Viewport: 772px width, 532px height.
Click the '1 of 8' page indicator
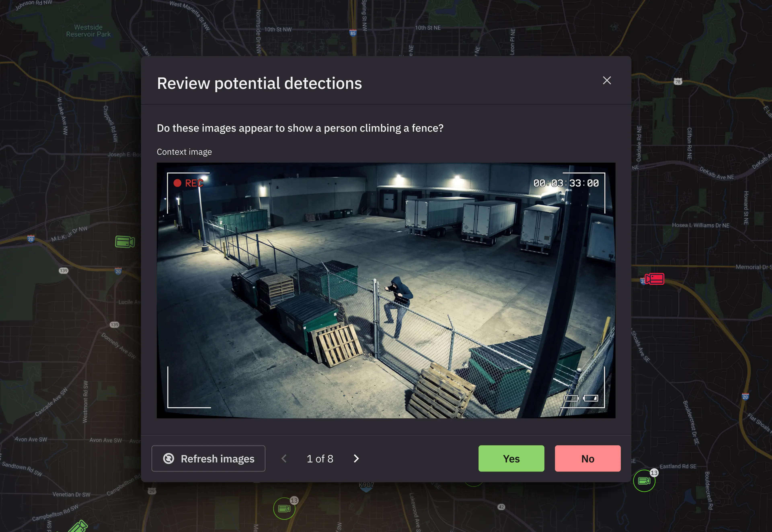click(320, 459)
